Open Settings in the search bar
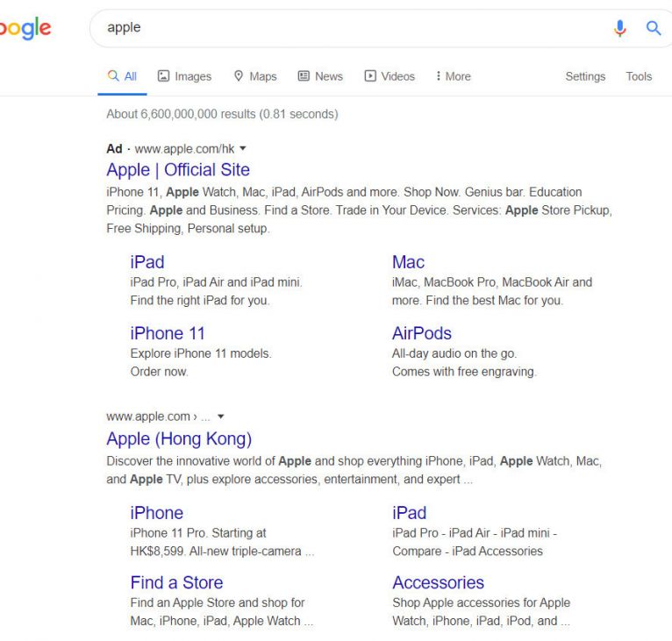 pyautogui.click(x=585, y=76)
